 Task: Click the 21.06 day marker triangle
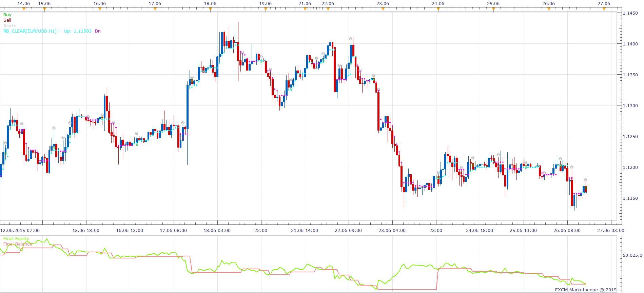[x=305, y=9]
